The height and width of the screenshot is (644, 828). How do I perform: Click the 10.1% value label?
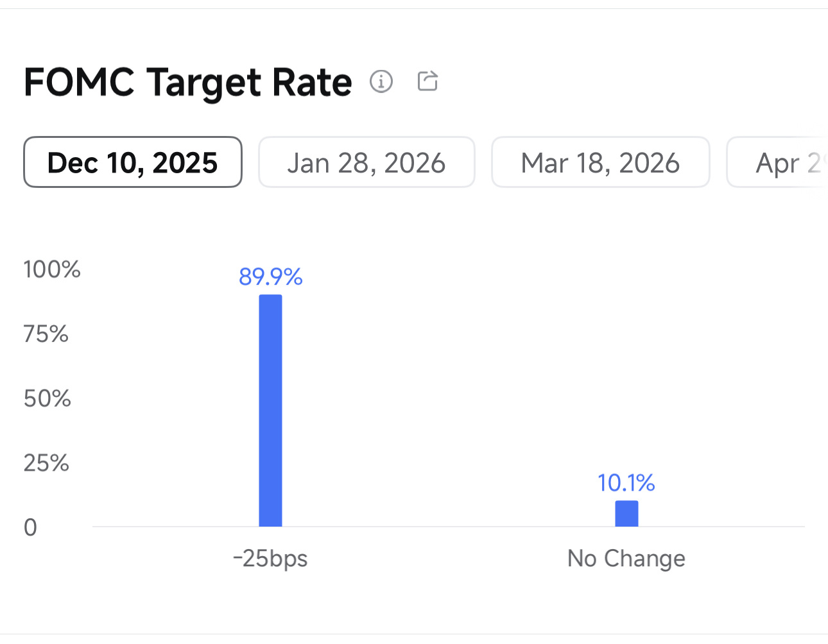click(626, 482)
